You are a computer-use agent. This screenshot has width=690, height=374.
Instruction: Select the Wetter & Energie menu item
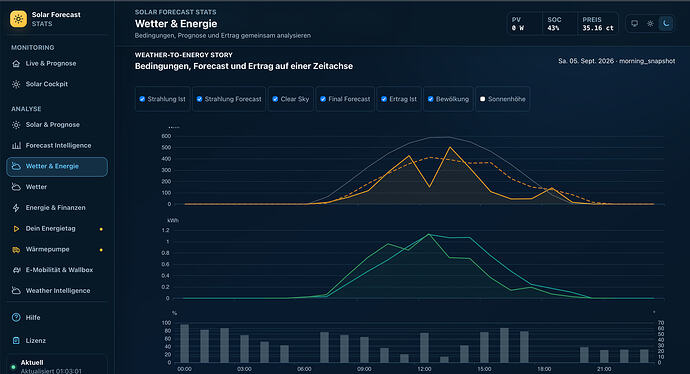click(57, 166)
